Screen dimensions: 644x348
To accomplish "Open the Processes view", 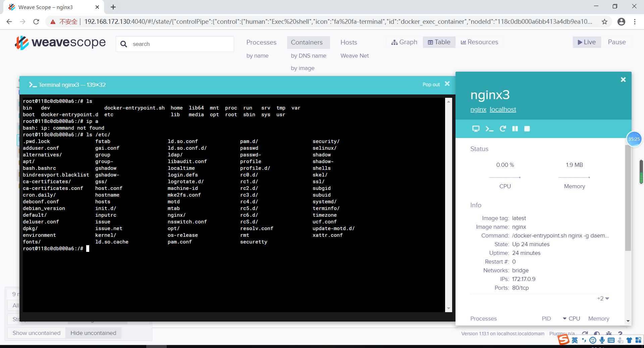I will [x=261, y=42].
